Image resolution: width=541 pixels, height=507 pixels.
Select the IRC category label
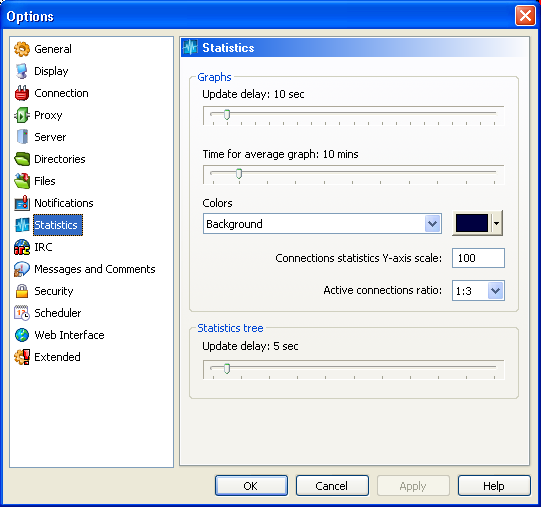43,247
